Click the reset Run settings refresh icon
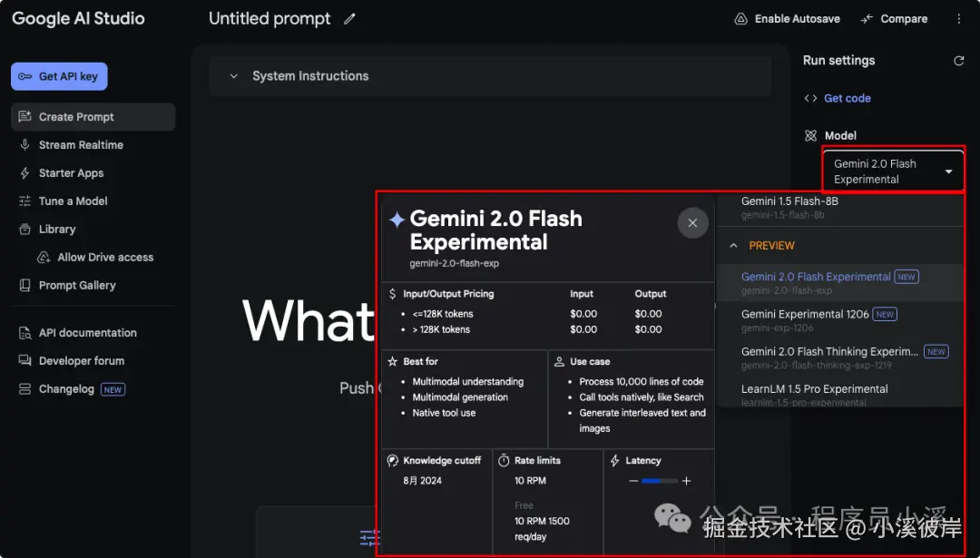This screenshot has height=558, width=980. tap(959, 61)
